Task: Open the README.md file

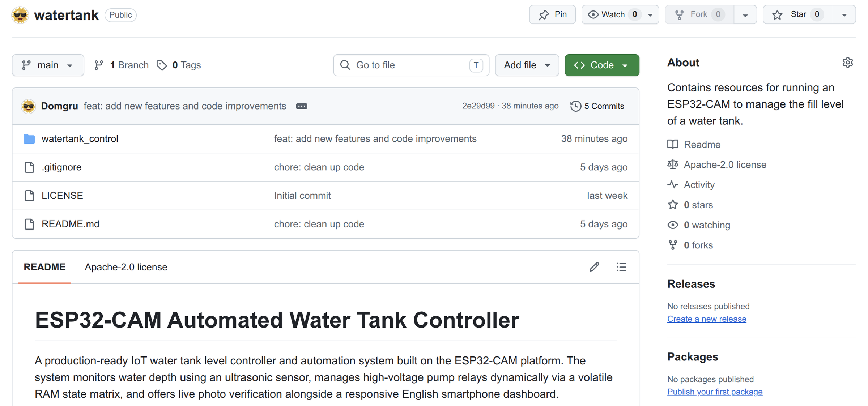Action: coord(71,224)
